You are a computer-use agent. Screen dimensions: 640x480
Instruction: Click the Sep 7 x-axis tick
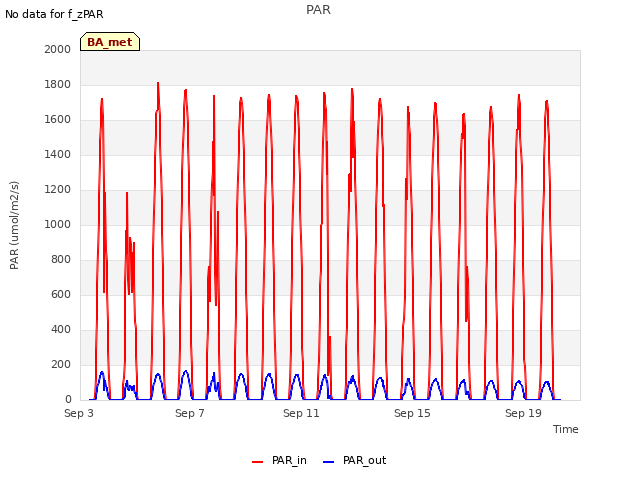coord(190,413)
